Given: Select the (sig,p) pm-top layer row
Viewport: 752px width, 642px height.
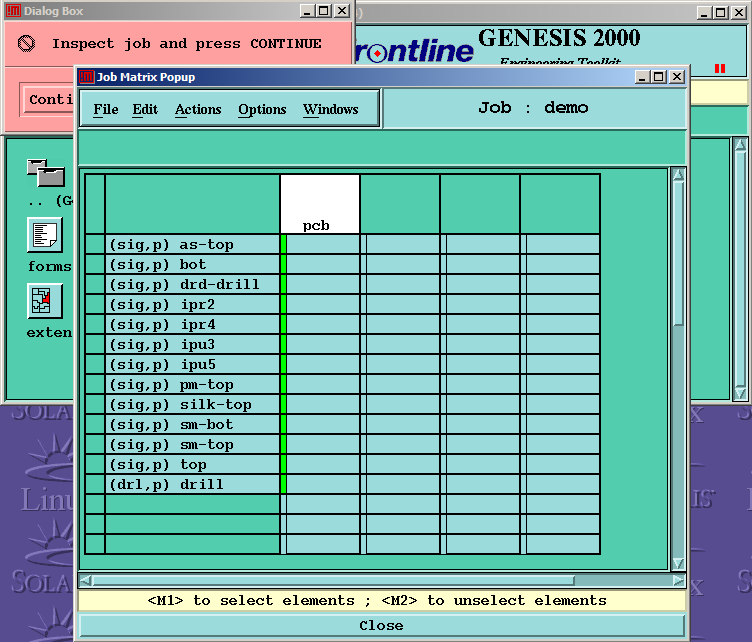Looking at the screenshot, I should (x=192, y=385).
